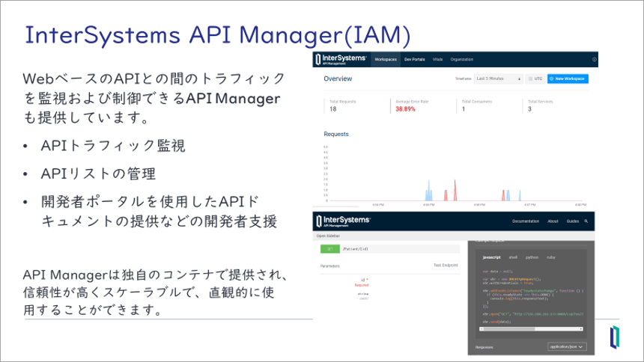This screenshot has width=644, height=362.
Task: Open the Dev Portals tab
Action: (x=414, y=59)
